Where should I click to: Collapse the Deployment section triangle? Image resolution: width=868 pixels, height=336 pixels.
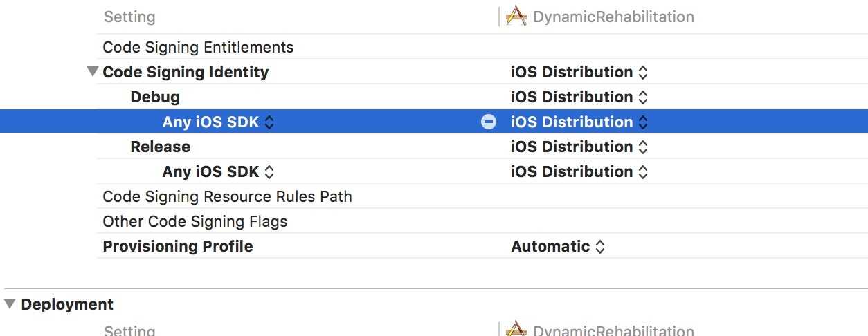coord(10,304)
